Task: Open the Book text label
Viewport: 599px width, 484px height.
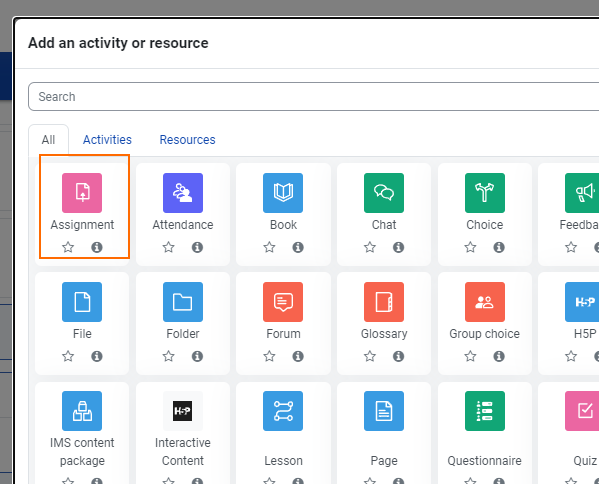Action: pos(283,225)
